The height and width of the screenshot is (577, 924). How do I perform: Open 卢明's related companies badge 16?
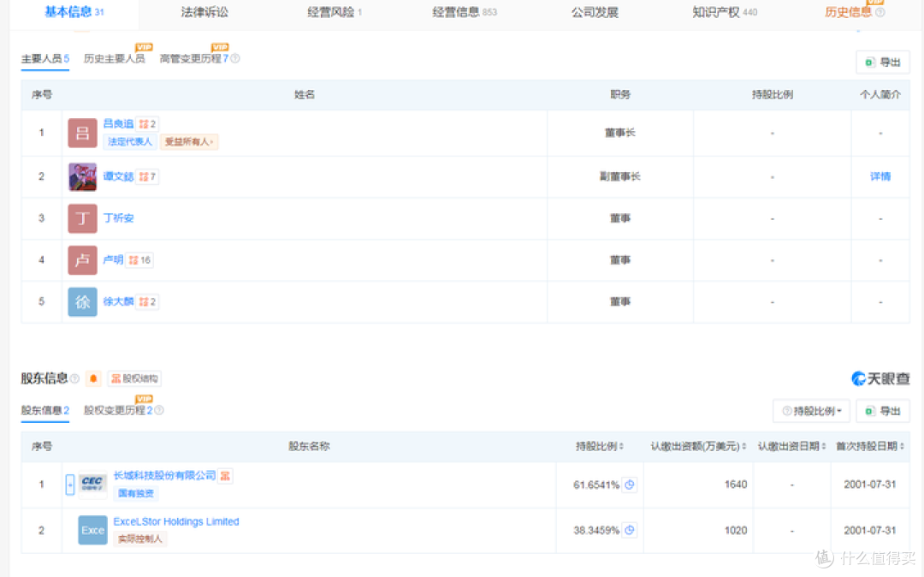pos(140,260)
